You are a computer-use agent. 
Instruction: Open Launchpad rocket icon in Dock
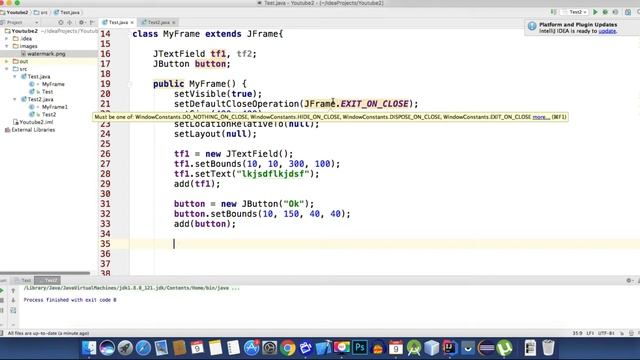click(125, 348)
